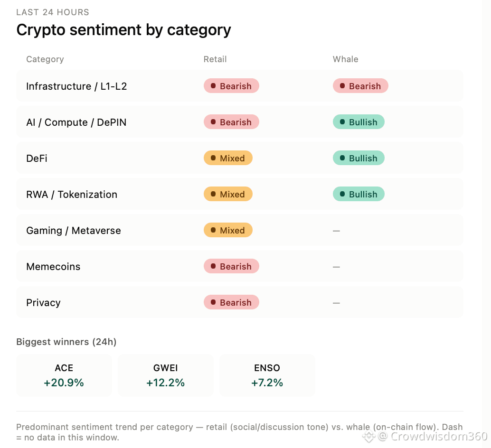This screenshot has width=491, height=448.
Task: Select the AI / Compute / DePIN whale Bullish badge
Action: click(x=359, y=122)
